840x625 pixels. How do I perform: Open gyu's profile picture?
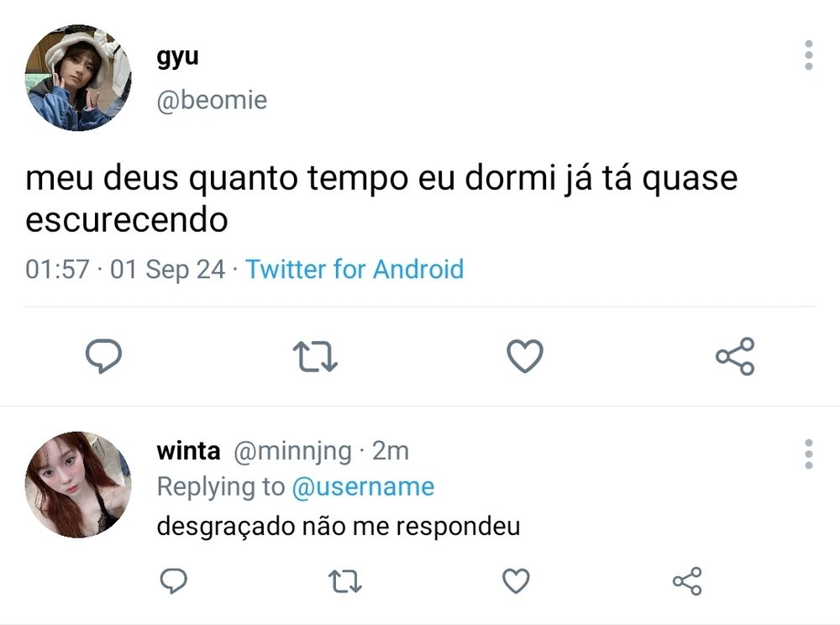[78, 78]
